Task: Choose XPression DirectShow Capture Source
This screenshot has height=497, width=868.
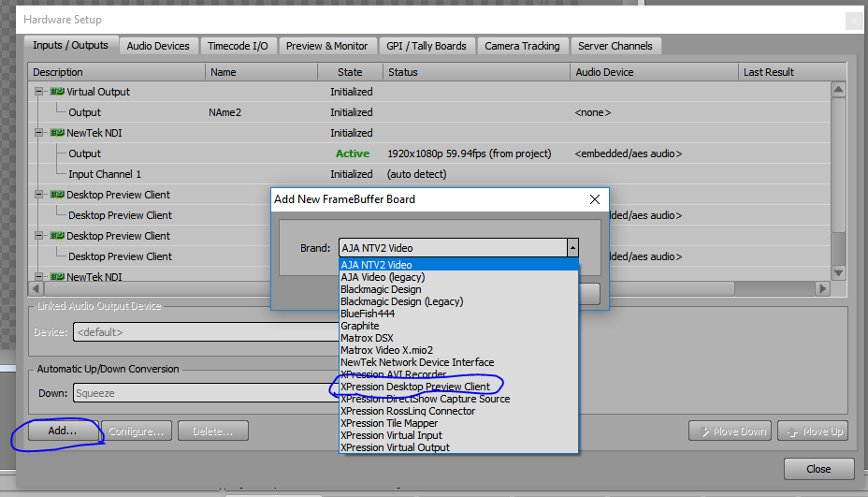Action: (x=458, y=399)
